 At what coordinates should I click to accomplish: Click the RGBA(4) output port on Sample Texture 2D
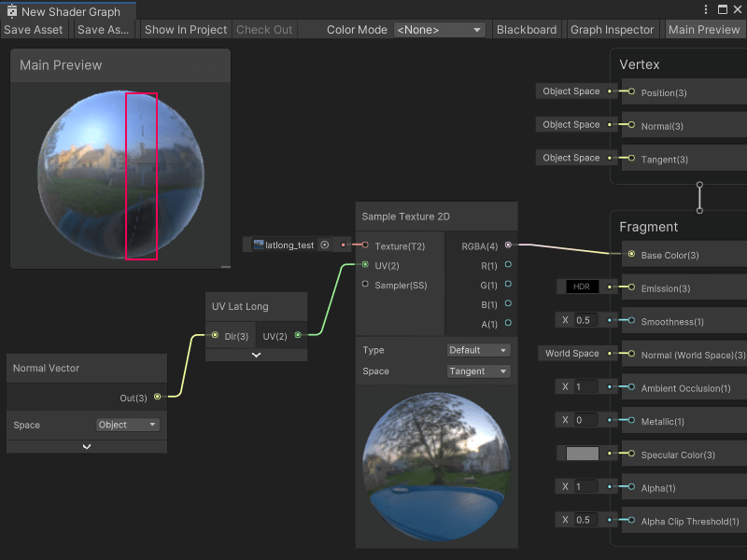508,245
